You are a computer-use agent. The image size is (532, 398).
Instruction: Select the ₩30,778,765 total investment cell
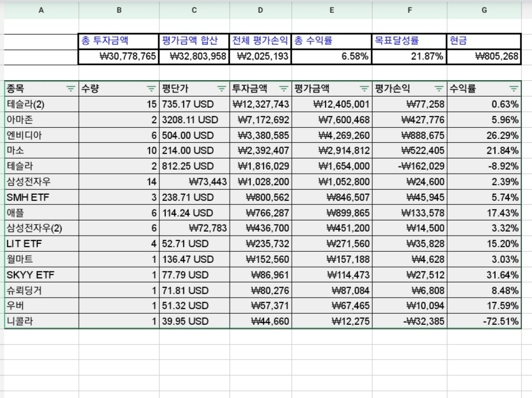tap(118, 56)
